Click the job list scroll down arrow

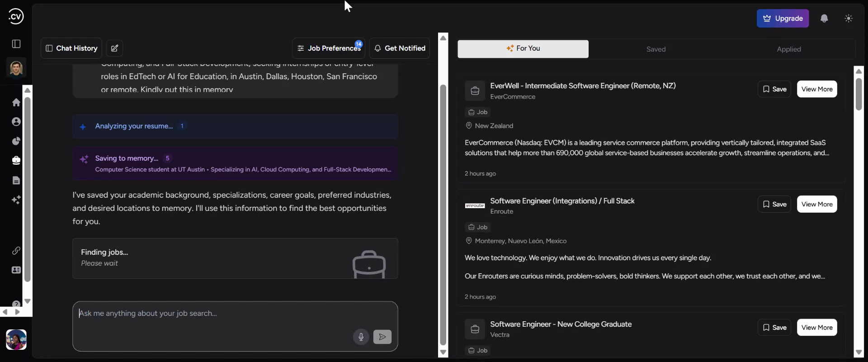pos(859,352)
